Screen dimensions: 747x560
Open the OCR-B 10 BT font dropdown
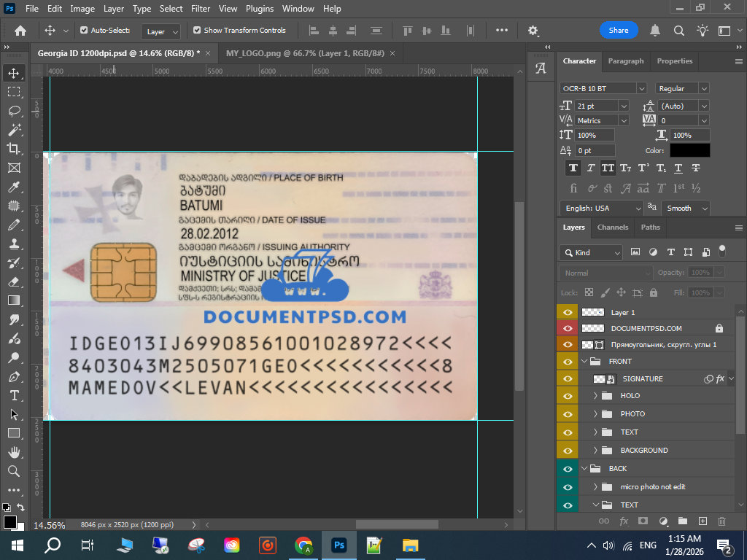click(x=641, y=88)
